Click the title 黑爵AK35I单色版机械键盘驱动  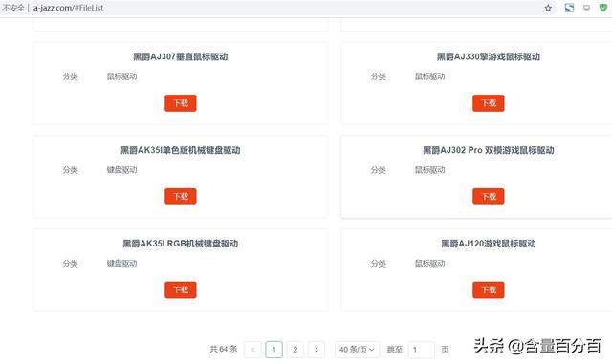[181, 150]
